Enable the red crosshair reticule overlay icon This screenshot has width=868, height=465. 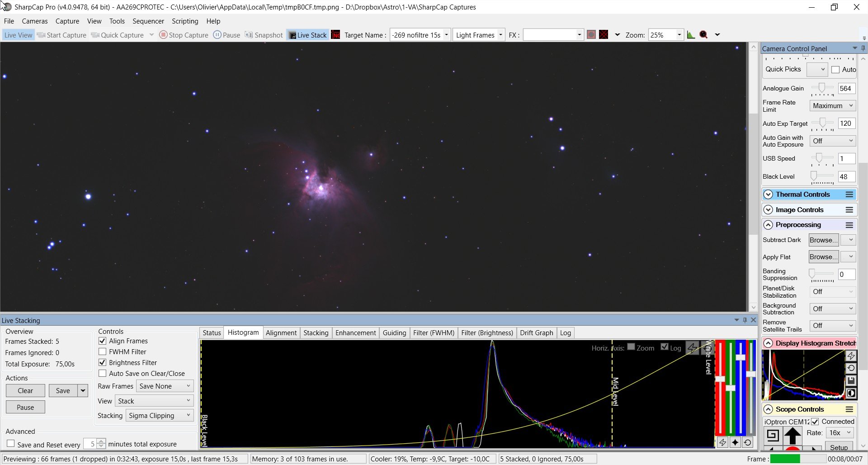pyautogui.click(x=604, y=35)
